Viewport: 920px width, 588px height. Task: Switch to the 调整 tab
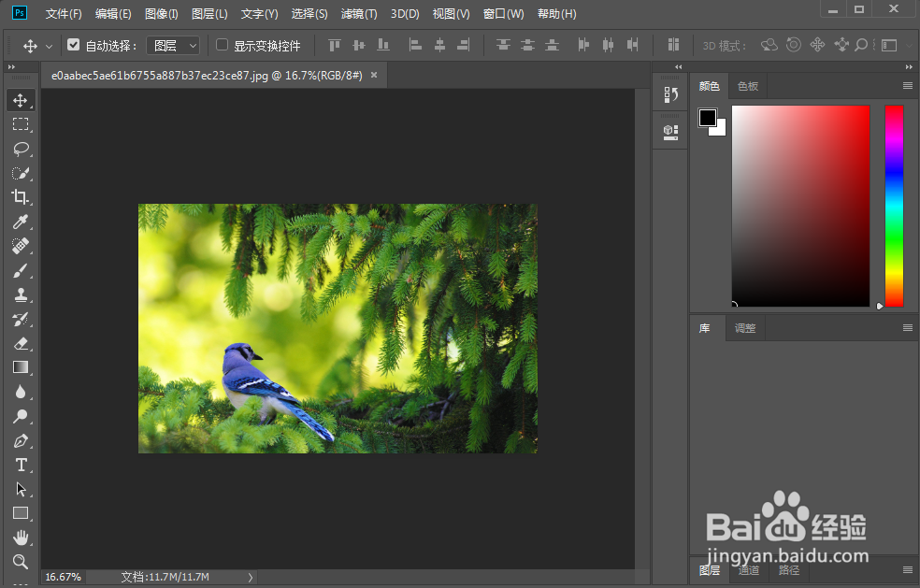[745, 328]
